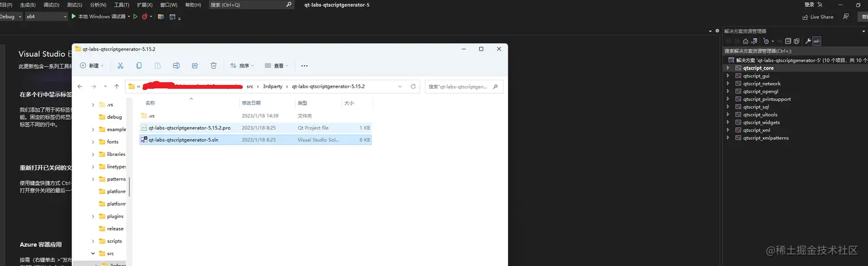Viewport: 868px width, 266px height.
Task: Click Show All Files icon in Solution Explorer
Action: 797,41
